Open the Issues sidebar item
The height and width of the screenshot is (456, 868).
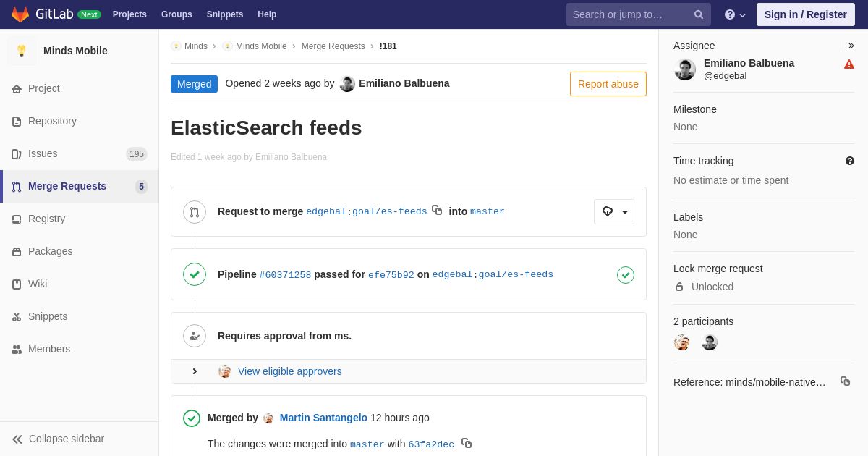click(x=43, y=153)
